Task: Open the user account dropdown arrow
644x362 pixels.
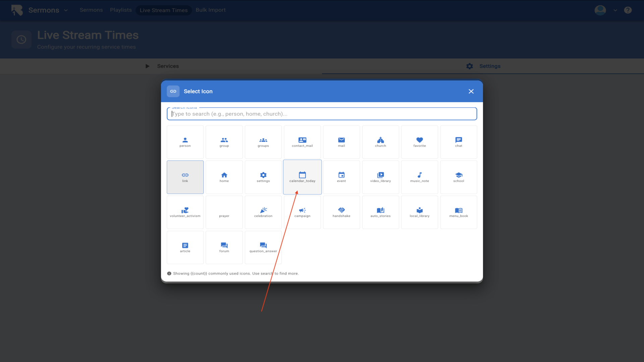Action: click(x=615, y=10)
